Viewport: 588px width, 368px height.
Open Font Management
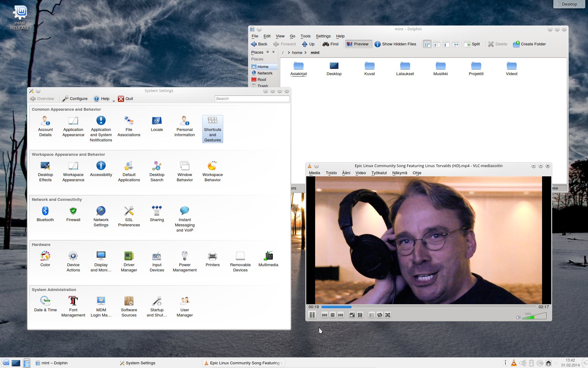click(x=73, y=307)
